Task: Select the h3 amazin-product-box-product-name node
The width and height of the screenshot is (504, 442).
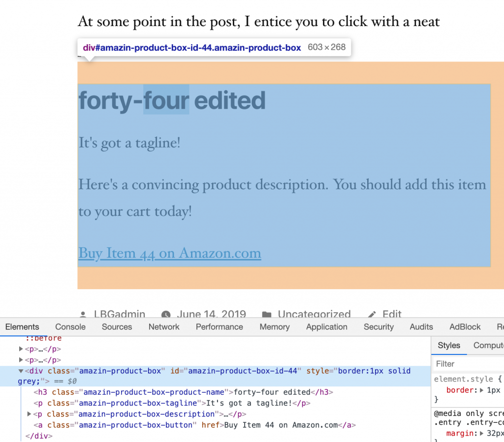Action: point(183,392)
